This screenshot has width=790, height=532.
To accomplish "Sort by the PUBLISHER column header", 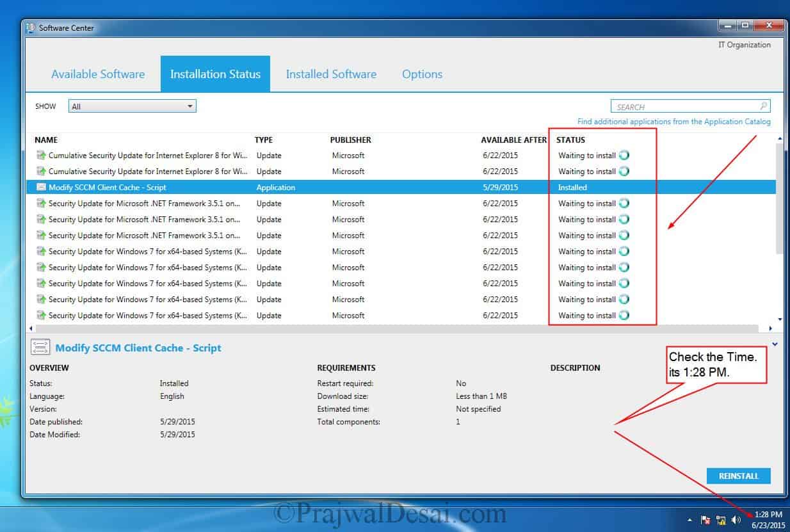I will point(350,140).
